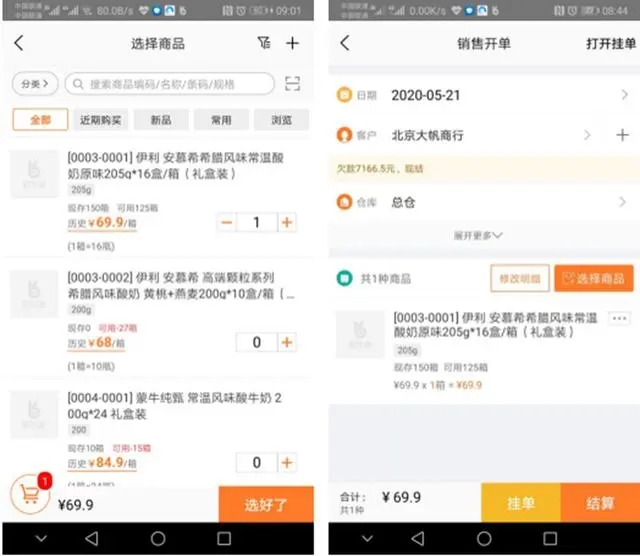Tap Android home on left phone
640x556 pixels.
(x=158, y=538)
